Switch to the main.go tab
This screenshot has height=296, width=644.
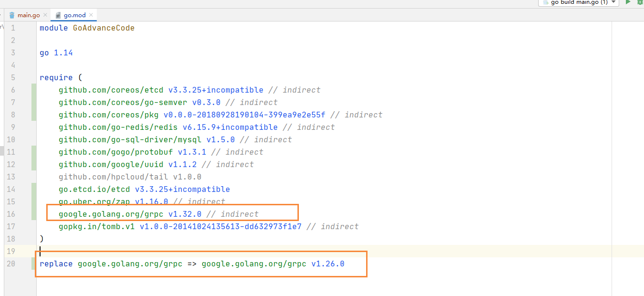[28, 15]
